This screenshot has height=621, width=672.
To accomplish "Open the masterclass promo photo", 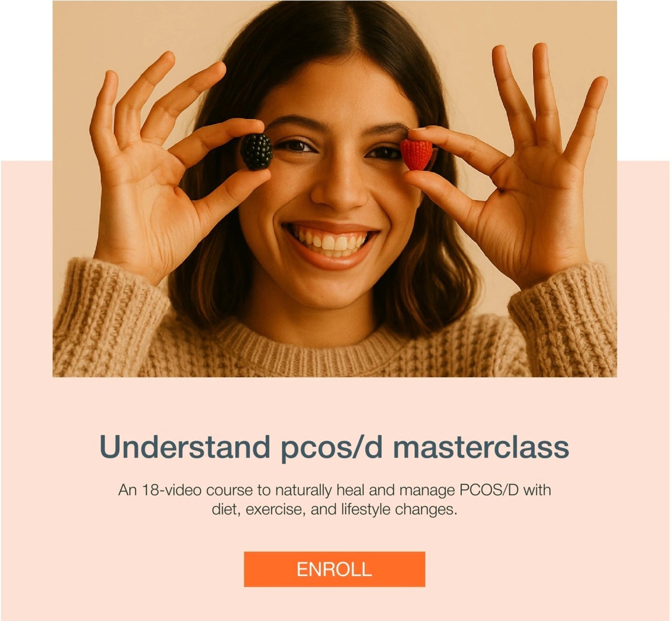I will [335, 189].
